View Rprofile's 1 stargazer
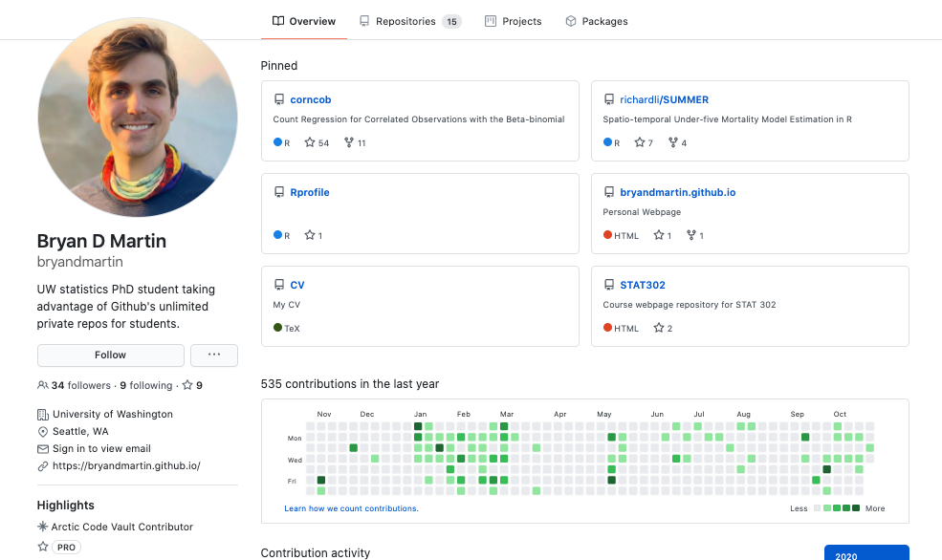The height and width of the screenshot is (560, 942). pyautogui.click(x=313, y=235)
